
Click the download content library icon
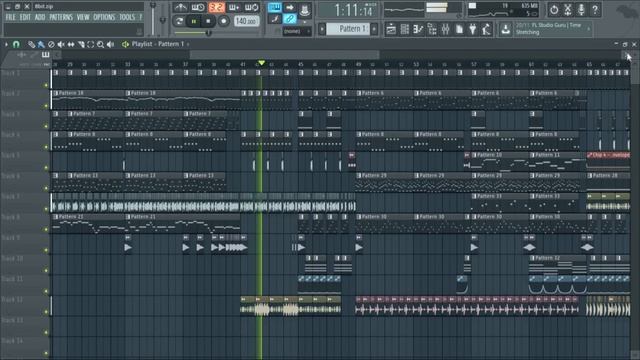[505, 29]
